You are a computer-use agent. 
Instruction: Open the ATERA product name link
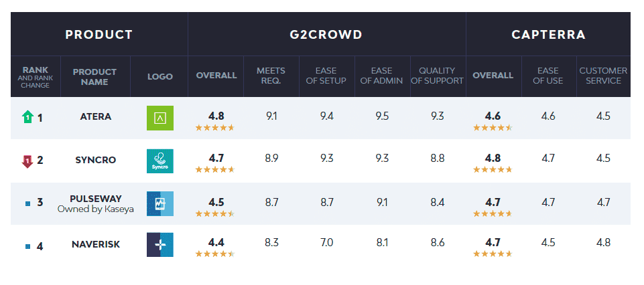pyautogui.click(x=96, y=117)
